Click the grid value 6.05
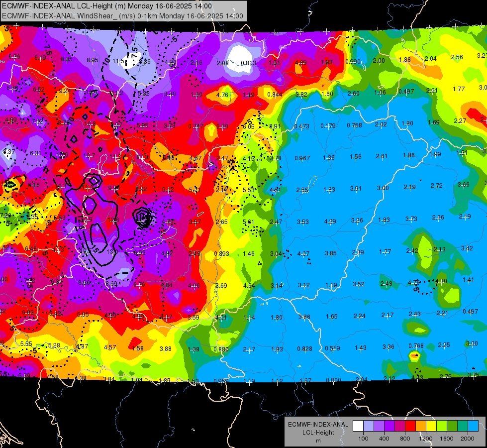 click(x=248, y=127)
